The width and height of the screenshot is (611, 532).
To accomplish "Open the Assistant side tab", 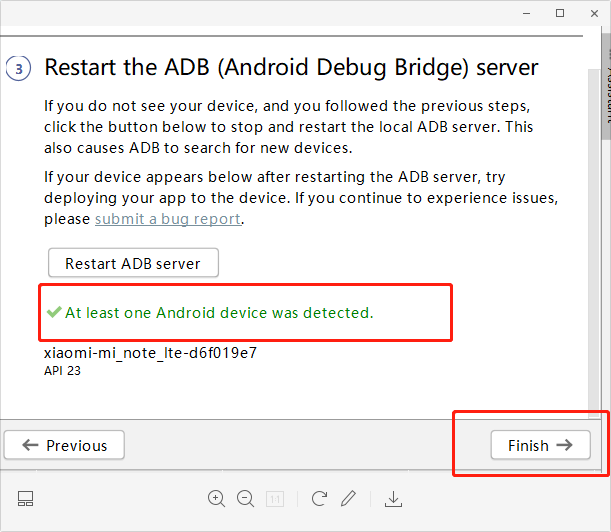I will (606, 80).
